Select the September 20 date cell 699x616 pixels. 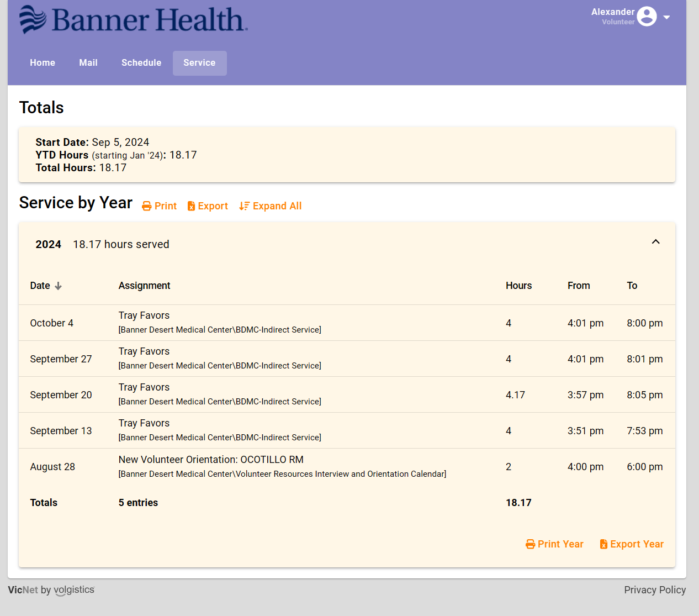pos(61,395)
